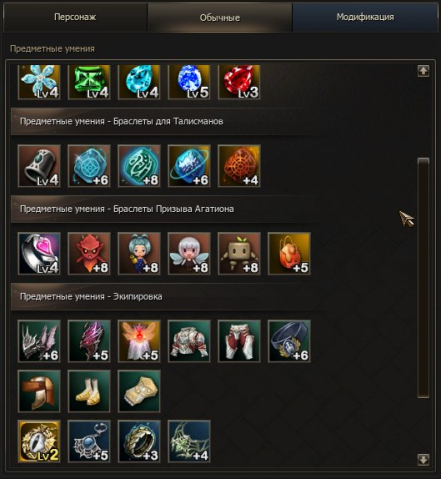Click the silver talisman bracelet Lv4 icon
Viewport: 441px width, 479px height.
click(39, 166)
